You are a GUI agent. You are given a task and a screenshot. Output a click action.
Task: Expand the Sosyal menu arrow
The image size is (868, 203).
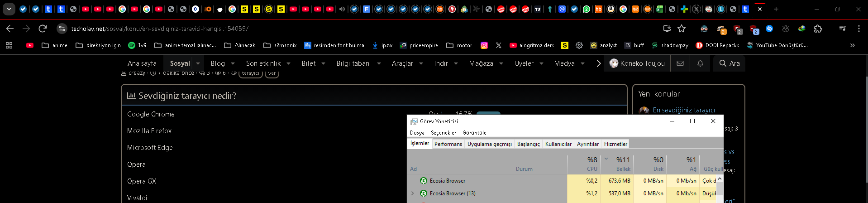(198, 63)
